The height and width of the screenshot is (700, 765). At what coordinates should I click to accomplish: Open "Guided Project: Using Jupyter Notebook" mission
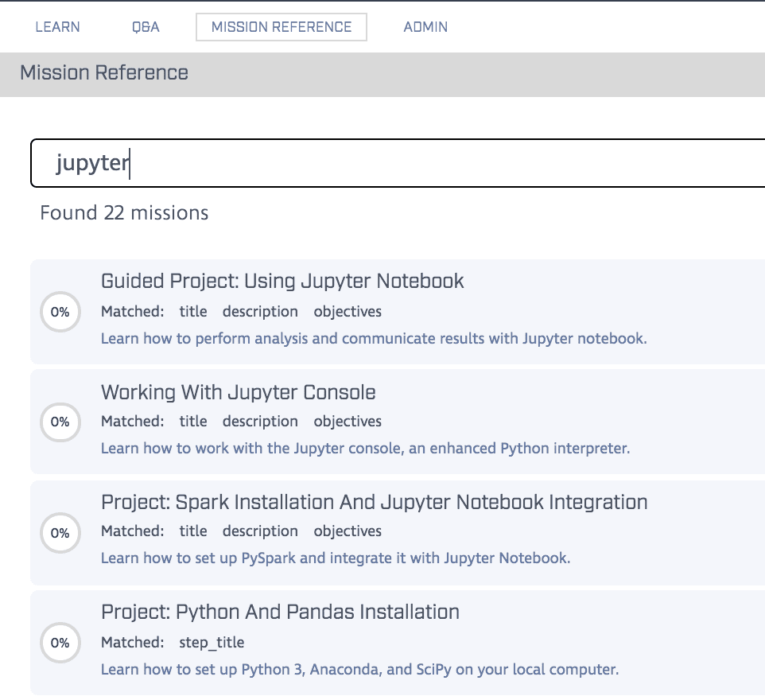[282, 281]
